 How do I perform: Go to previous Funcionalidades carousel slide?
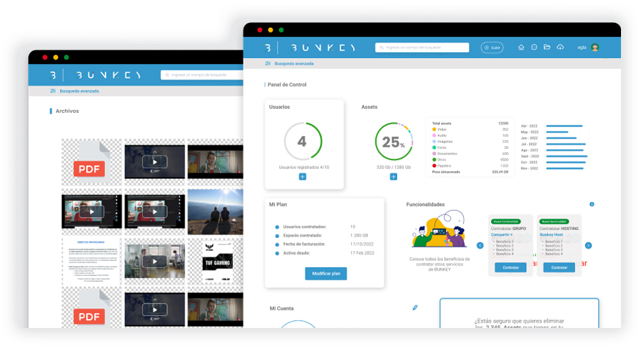(480, 245)
